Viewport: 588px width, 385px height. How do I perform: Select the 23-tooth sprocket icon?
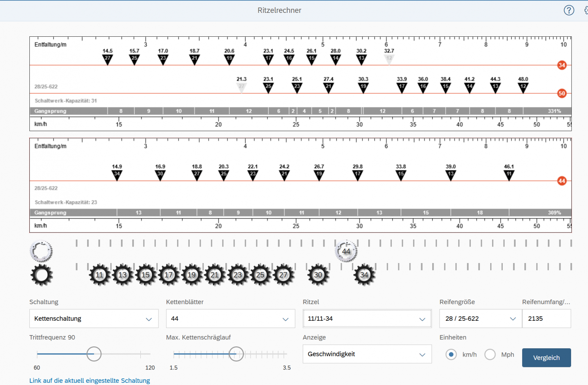coord(238,275)
